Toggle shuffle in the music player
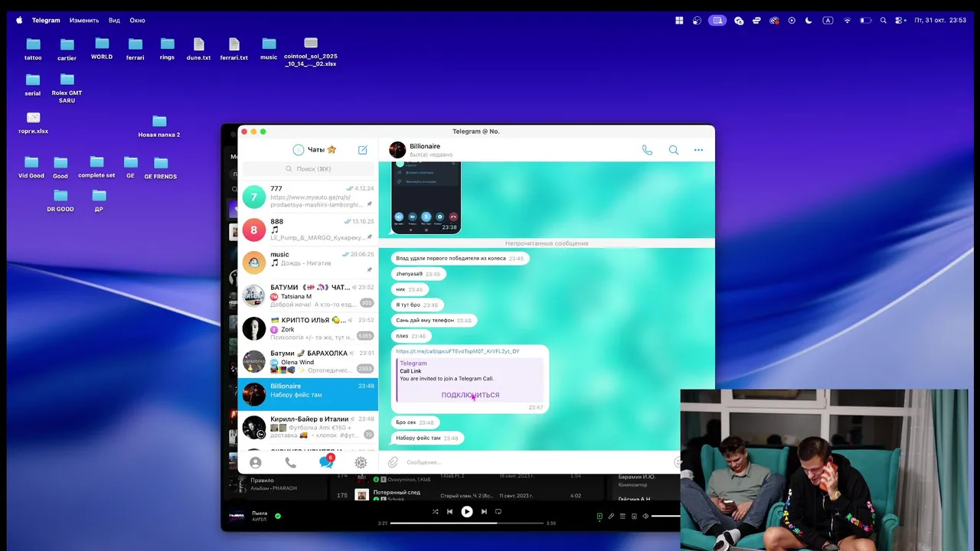This screenshot has width=980, height=551. pyautogui.click(x=435, y=512)
